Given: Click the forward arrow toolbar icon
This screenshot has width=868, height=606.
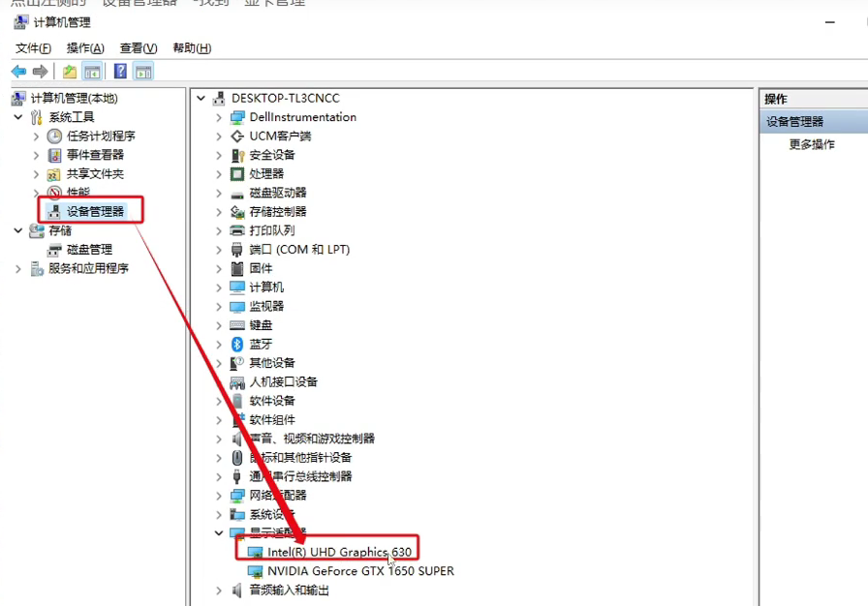Looking at the screenshot, I should pyautogui.click(x=40, y=72).
